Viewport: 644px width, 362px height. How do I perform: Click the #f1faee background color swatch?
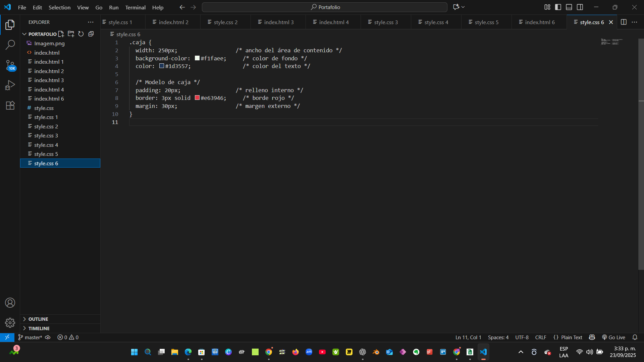point(197,58)
